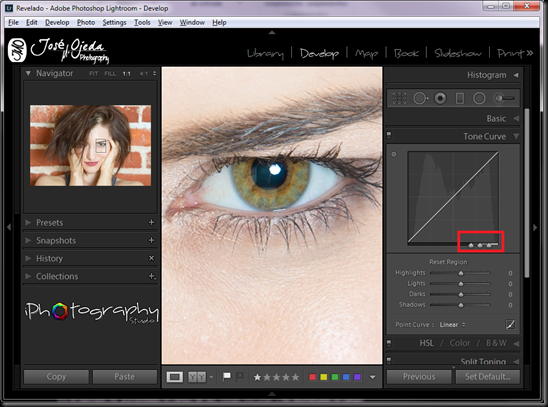Viewport: 548px width, 407px height.
Task: Click the identity plate JMO logo
Action: point(17,50)
